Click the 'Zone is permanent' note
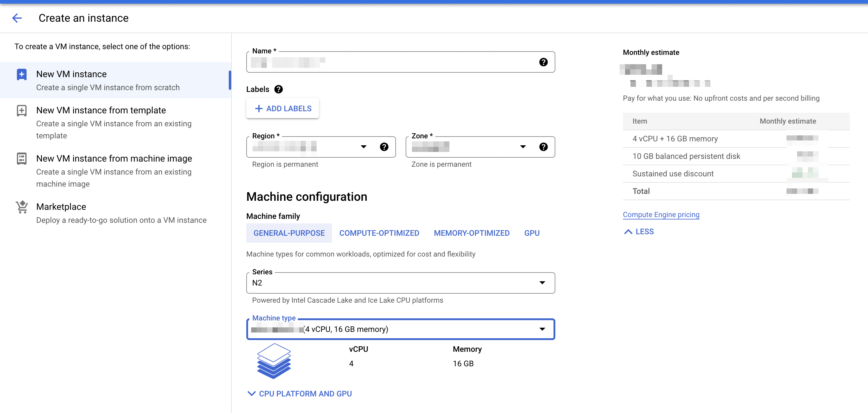The width and height of the screenshot is (868, 413). [441, 164]
